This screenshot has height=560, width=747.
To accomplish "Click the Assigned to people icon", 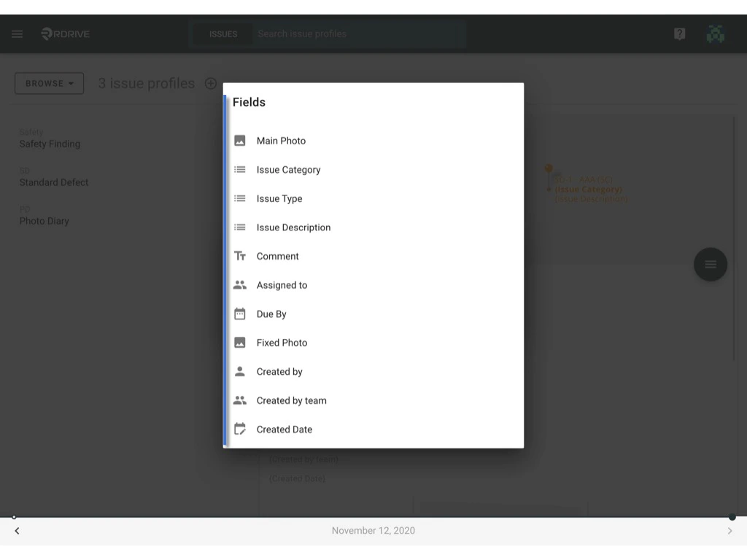I will (x=239, y=284).
